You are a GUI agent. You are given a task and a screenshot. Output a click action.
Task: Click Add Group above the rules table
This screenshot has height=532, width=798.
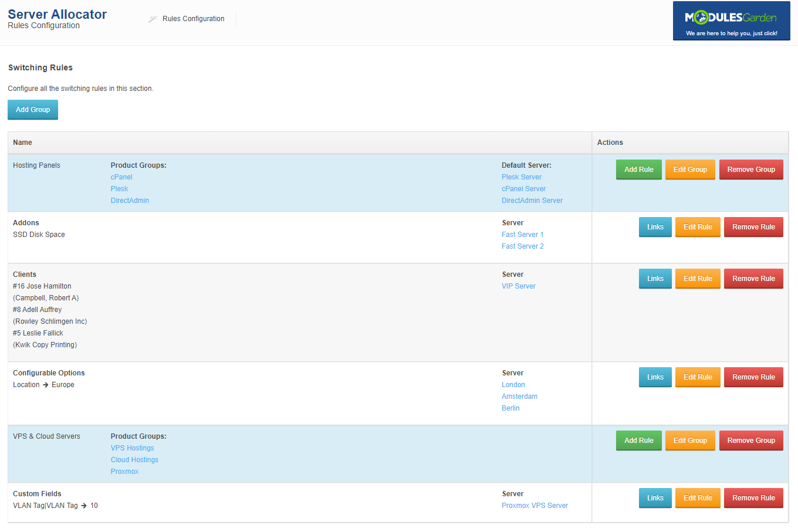pyautogui.click(x=32, y=110)
